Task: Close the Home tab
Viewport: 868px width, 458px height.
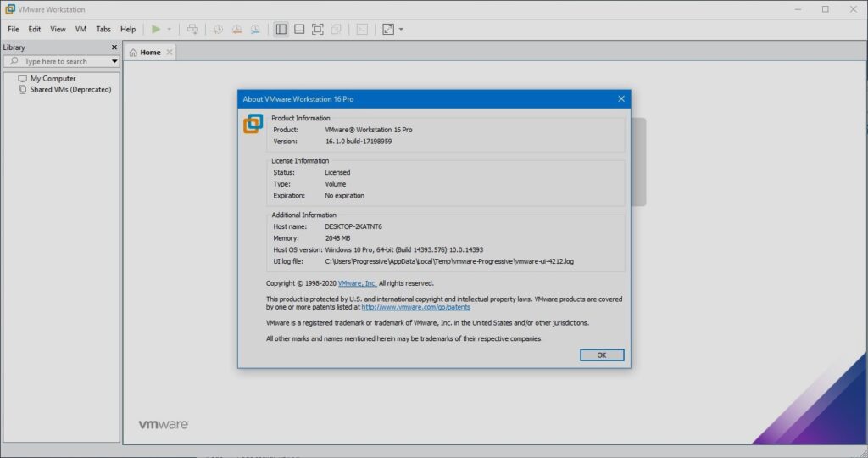Action: (x=170, y=52)
